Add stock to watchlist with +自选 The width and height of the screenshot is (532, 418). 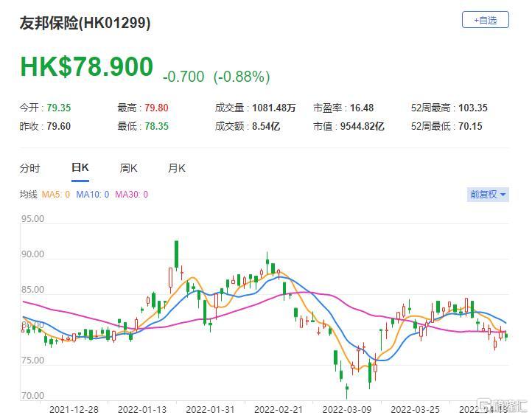click(485, 20)
